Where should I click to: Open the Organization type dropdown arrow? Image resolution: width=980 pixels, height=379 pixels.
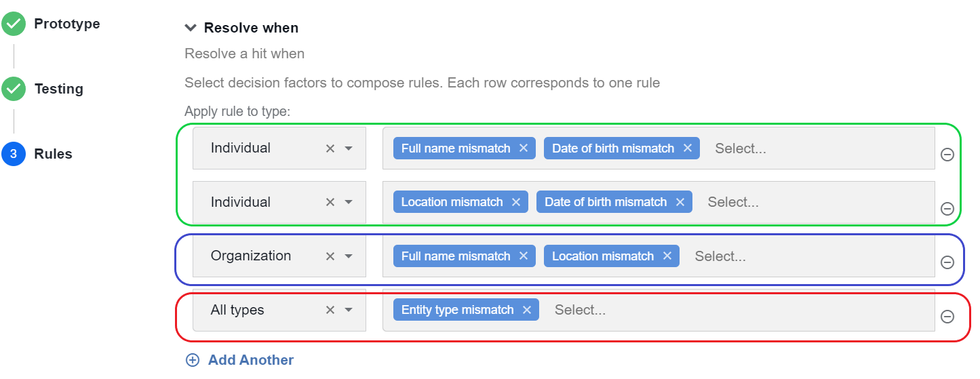[349, 256]
